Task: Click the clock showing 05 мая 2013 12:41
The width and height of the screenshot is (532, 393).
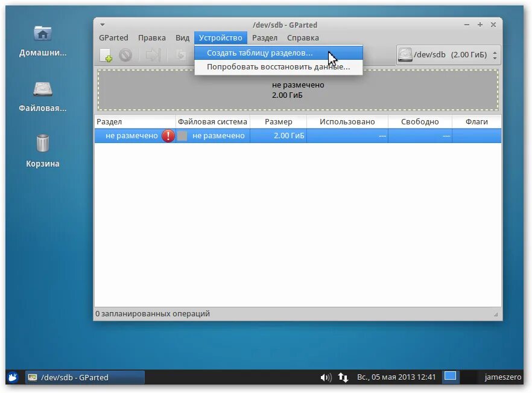Action: coord(396,377)
